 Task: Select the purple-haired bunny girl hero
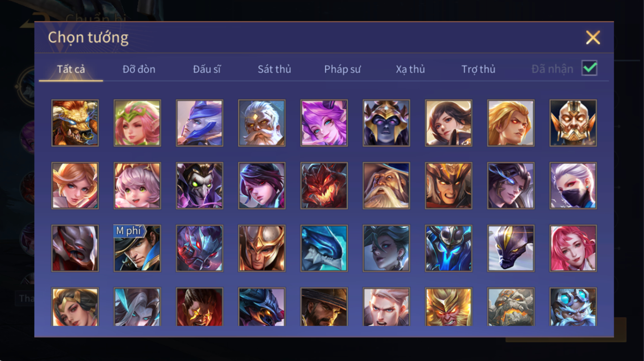pos(324,123)
